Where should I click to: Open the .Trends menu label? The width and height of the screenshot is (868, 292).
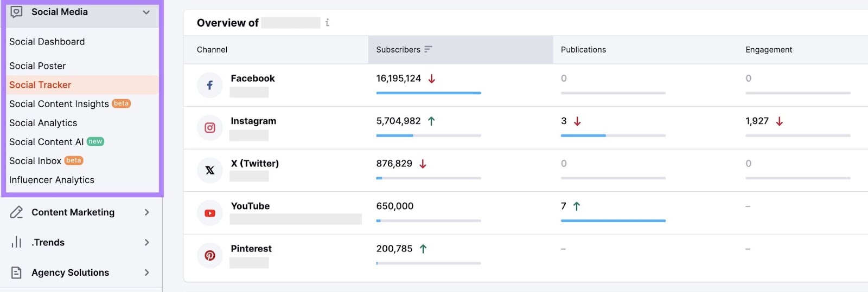click(x=48, y=242)
